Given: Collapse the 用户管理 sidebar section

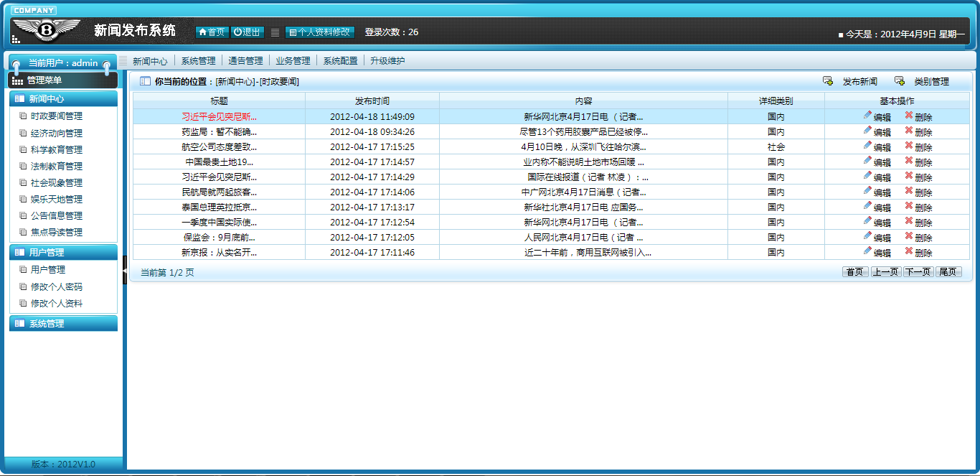Looking at the screenshot, I should tap(63, 252).
